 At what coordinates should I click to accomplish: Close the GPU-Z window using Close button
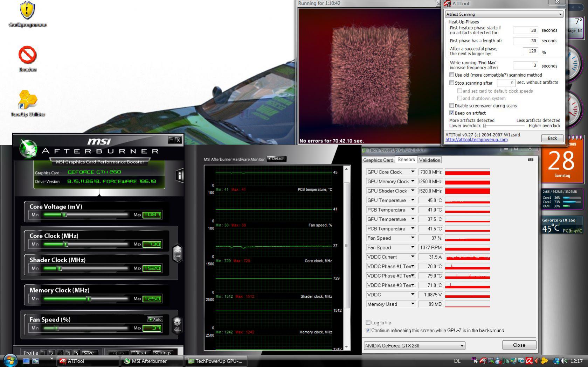(x=519, y=345)
